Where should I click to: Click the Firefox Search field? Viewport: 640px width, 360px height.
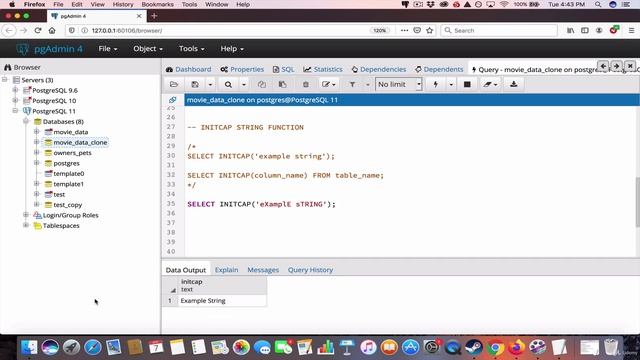[x=499, y=31]
